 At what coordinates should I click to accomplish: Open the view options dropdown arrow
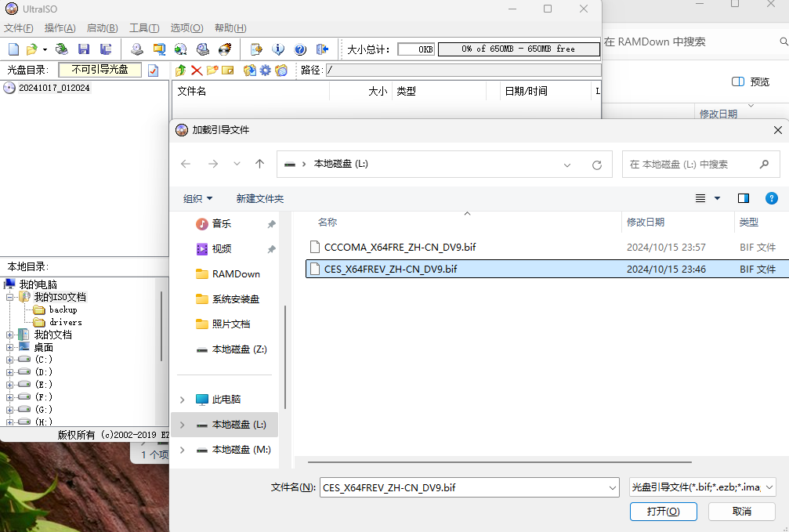coord(717,198)
